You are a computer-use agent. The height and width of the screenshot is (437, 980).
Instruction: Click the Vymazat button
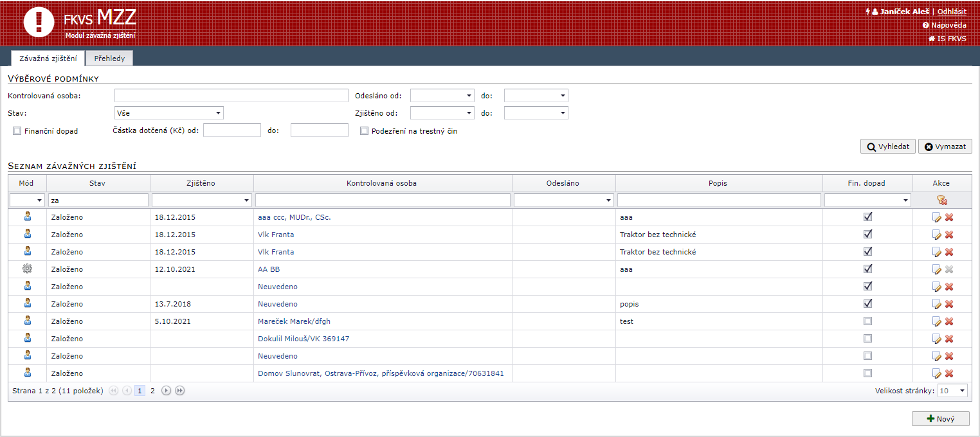point(945,147)
